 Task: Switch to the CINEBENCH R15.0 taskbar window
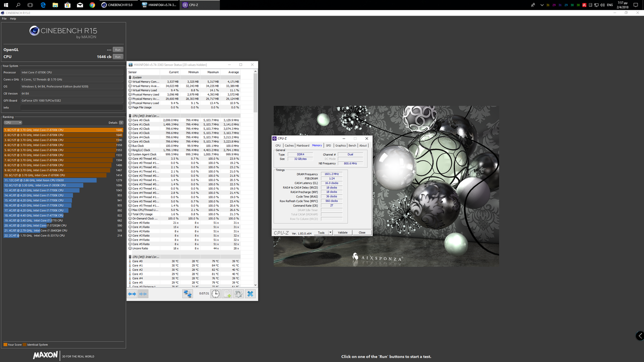(118, 5)
